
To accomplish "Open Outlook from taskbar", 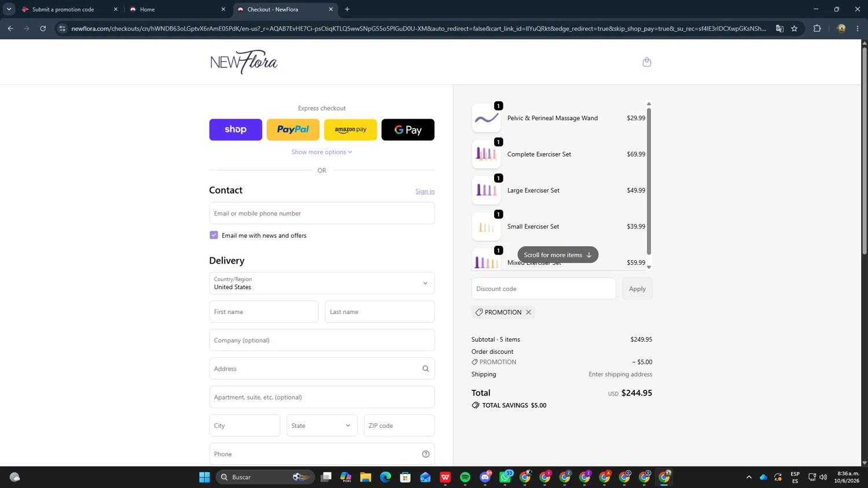I will point(425,477).
